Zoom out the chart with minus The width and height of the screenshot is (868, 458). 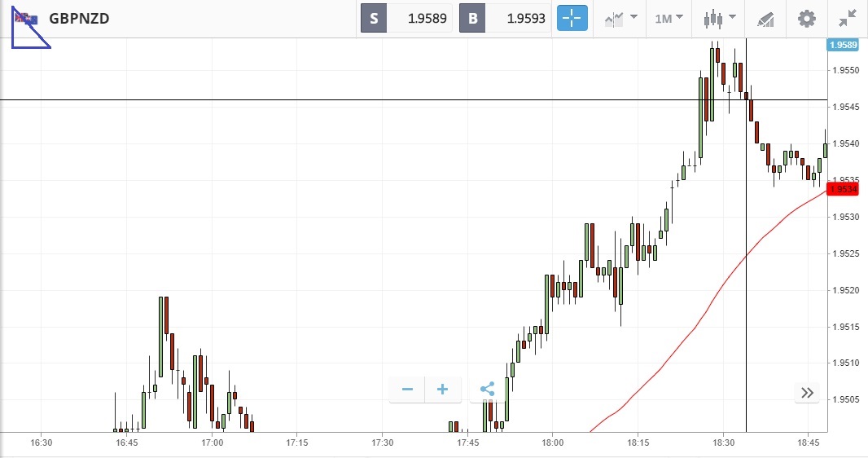(x=407, y=390)
